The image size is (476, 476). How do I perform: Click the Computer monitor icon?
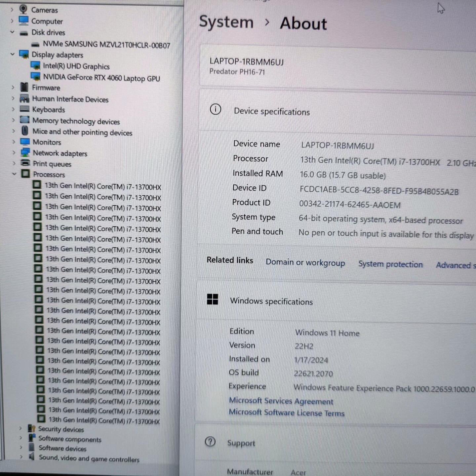(x=23, y=20)
